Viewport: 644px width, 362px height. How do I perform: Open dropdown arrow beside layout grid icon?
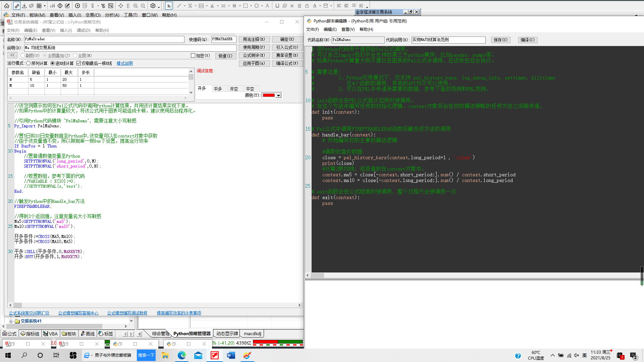tap(45, 6)
